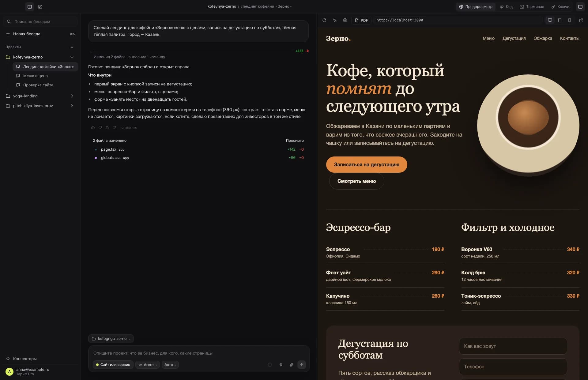The image size is (588, 380).
Task: Copy the assistant's response
Action: coord(107,127)
